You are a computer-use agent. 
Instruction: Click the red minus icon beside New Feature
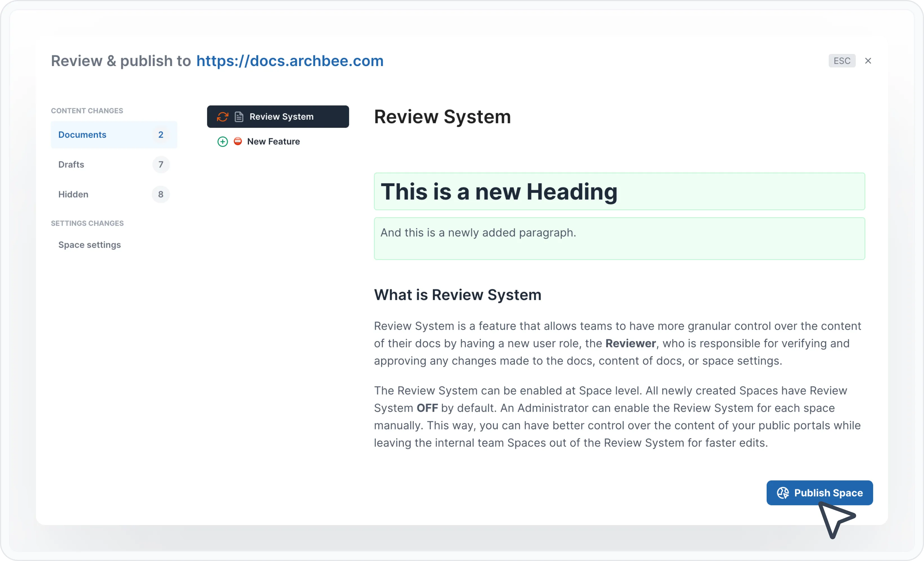pyautogui.click(x=238, y=141)
